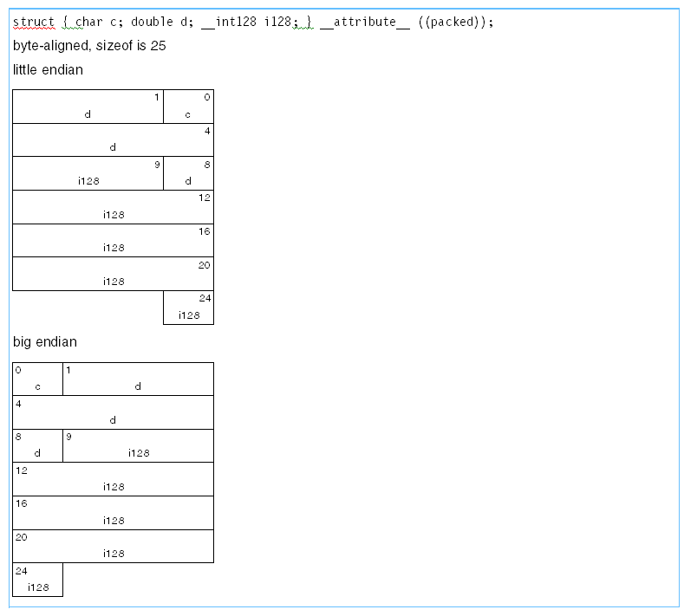Click the byte 4 row in little endian table
Viewport: 684px width, 616px height.
point(113,139)
